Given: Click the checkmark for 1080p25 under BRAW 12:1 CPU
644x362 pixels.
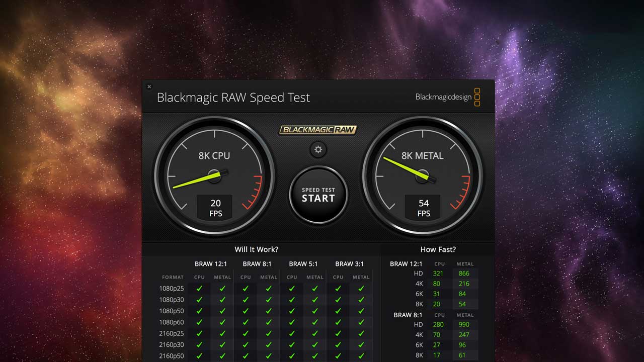Looking at the screenshot, I should tap(199, 288).
